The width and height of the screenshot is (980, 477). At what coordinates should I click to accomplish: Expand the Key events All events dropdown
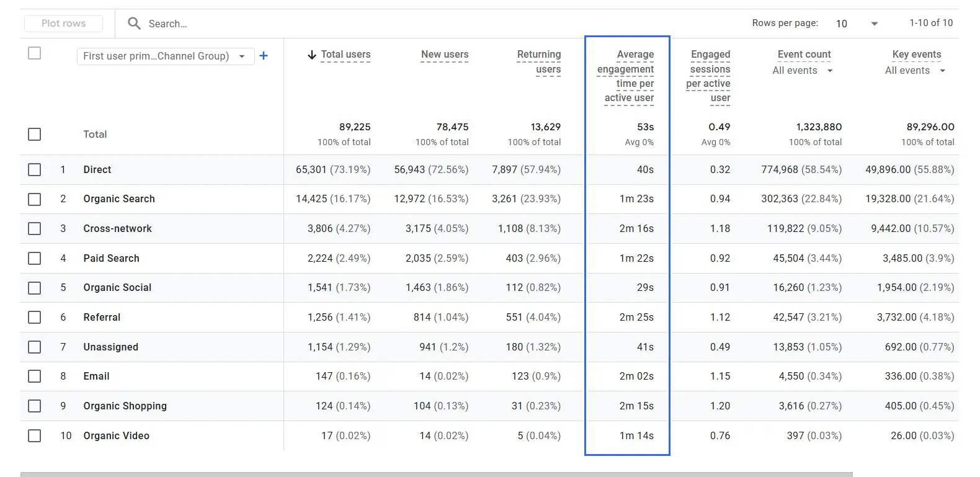coord(915,71)
